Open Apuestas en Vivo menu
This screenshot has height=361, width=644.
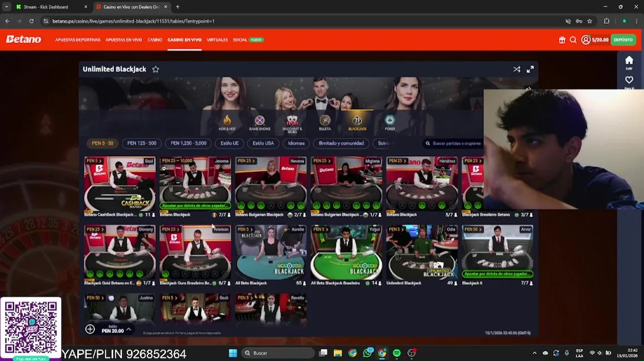point(123,40)
